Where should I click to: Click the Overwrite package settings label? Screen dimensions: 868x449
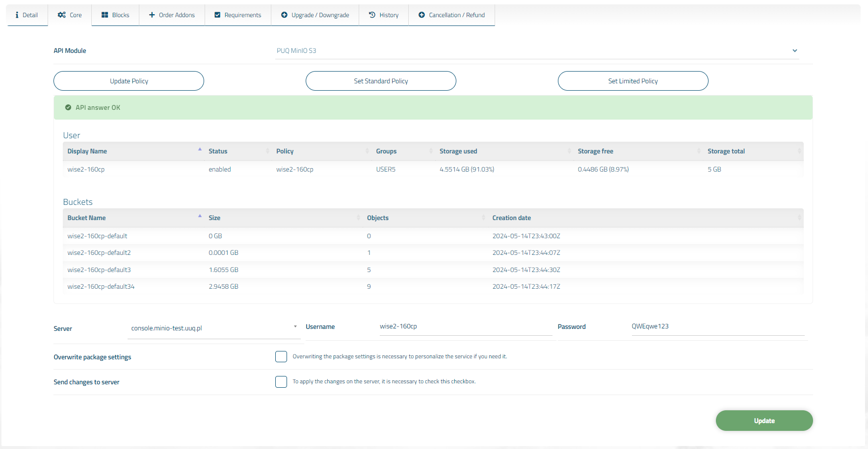pyautogui.click(x=92, y=357)
